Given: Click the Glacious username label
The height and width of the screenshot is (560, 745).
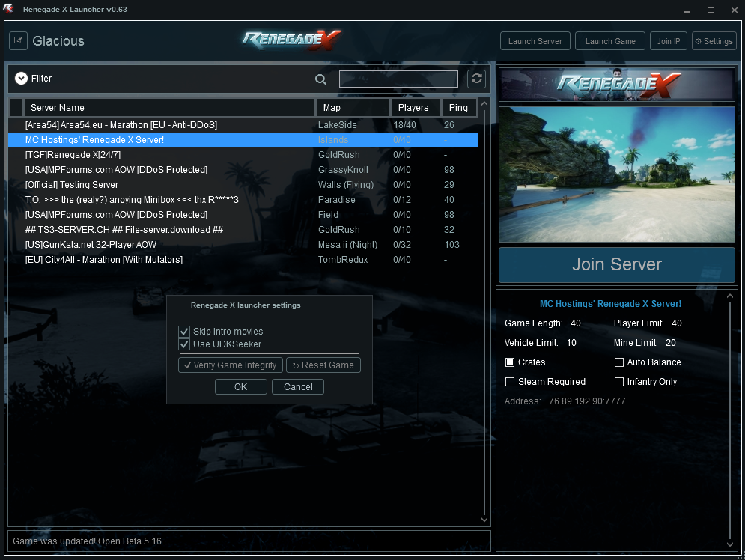Looking at the screenshot, I should pyautogui.click(x=58, y=41).
